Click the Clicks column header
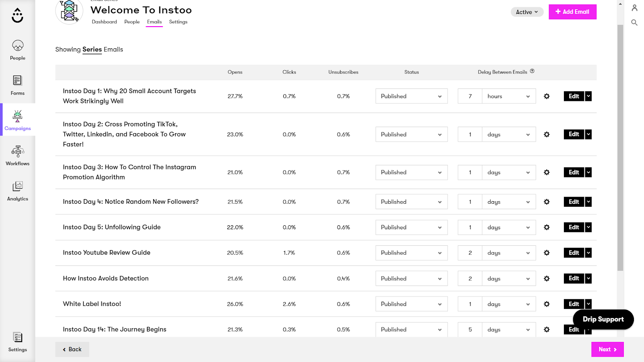 click(289, 72)
